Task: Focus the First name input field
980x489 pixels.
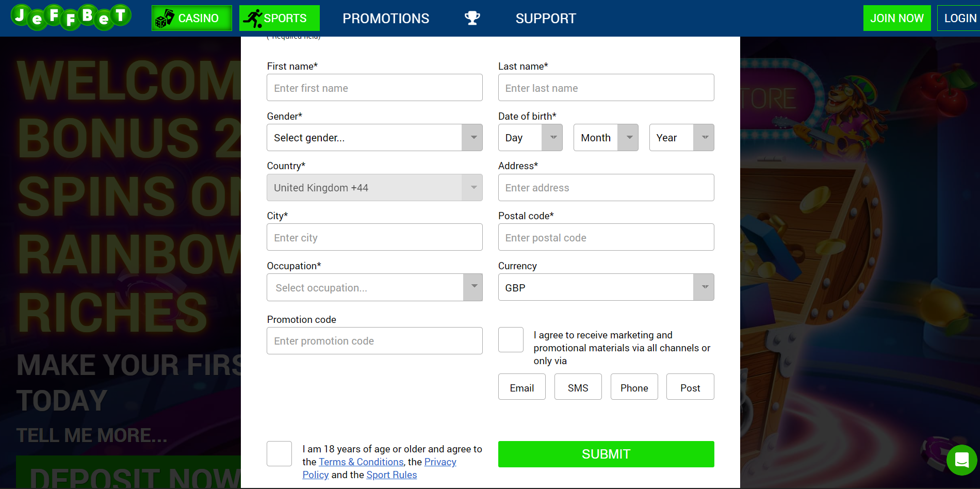Action: (374, 88)
